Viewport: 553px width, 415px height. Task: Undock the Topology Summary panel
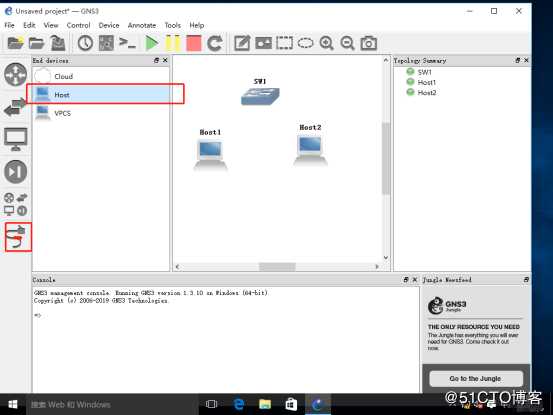(518, 60)
